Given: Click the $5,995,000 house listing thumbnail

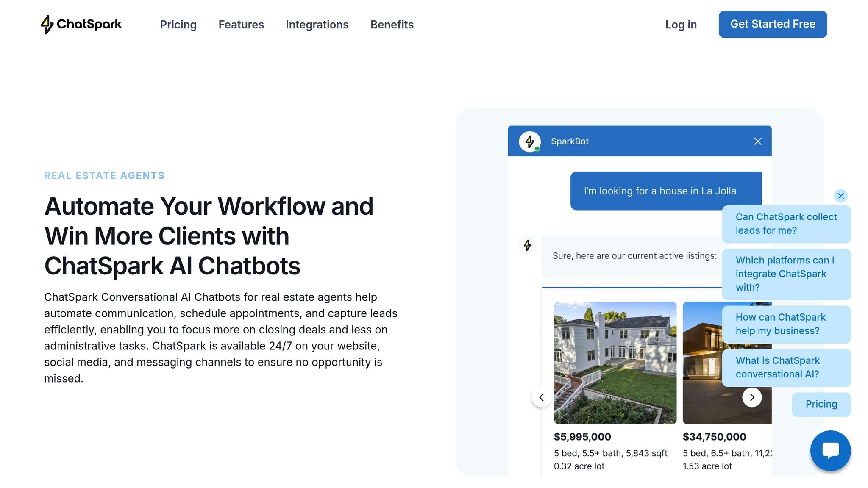Looking at the screenshot, I should [615, 362].
